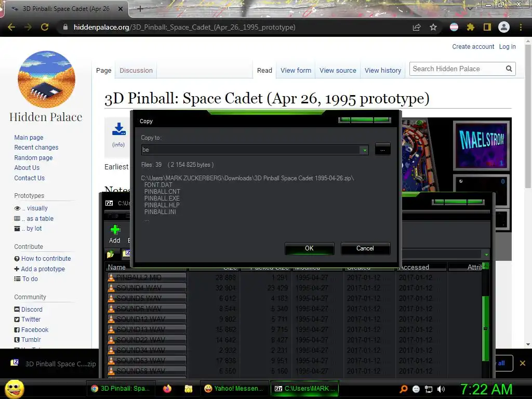Image resolution: width=532 pixels, height=399 pixels.
Task: Sort by the Accessed column header
Action: [421, 268]
